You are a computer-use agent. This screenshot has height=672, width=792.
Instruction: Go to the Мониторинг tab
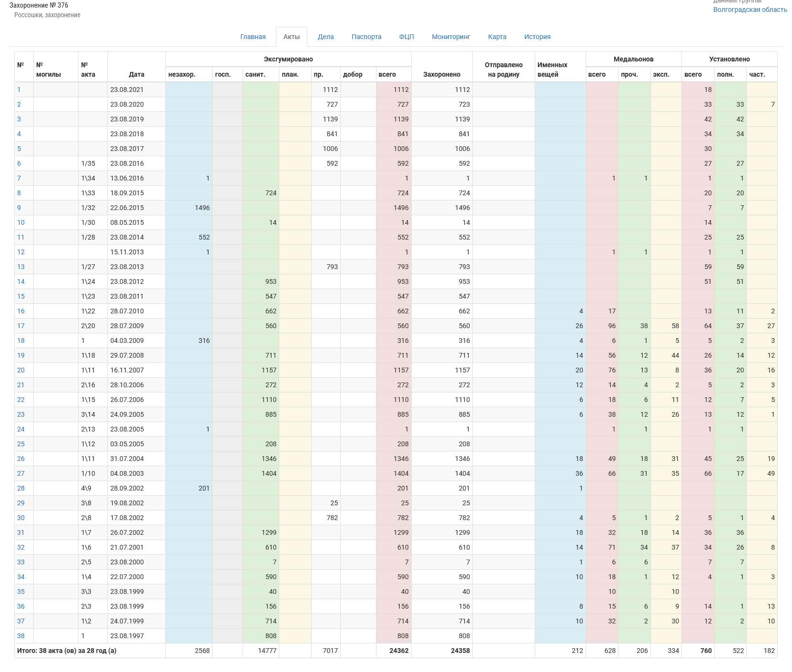click(451, 37)
